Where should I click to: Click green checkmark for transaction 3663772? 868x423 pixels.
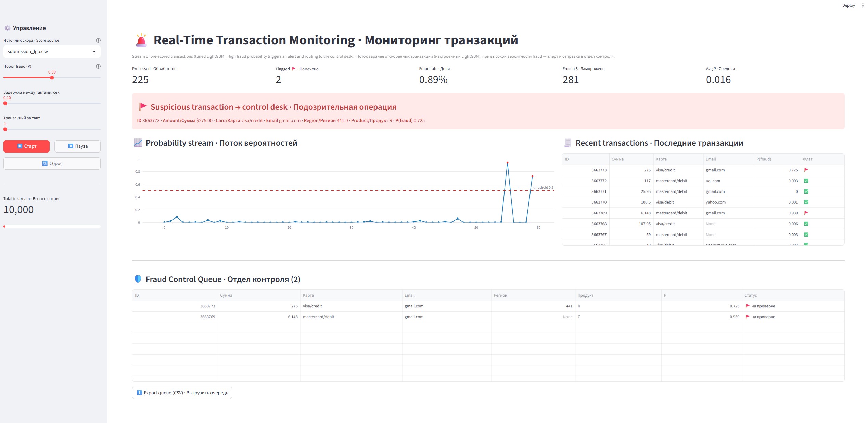point(806,181)
